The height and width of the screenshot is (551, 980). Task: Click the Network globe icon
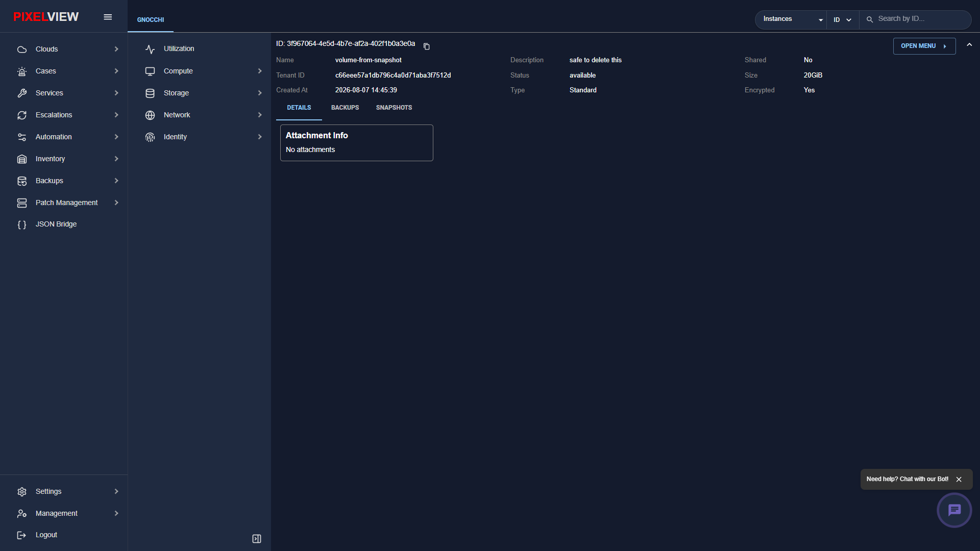coord(150,115)
